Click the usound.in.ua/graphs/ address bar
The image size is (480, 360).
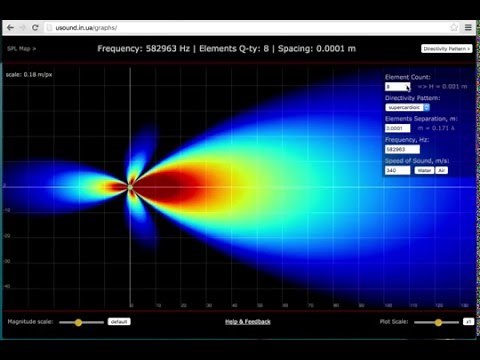coord(247,28)
